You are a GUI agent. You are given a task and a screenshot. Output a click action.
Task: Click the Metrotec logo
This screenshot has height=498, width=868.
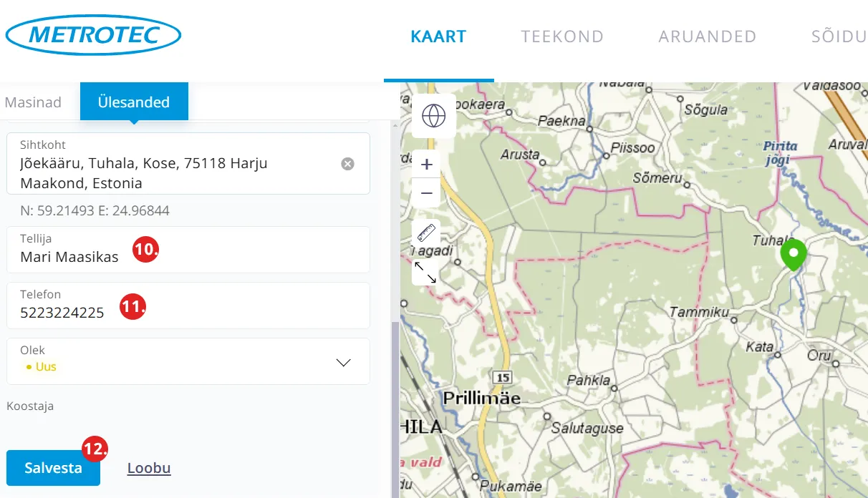pos(93,35)
